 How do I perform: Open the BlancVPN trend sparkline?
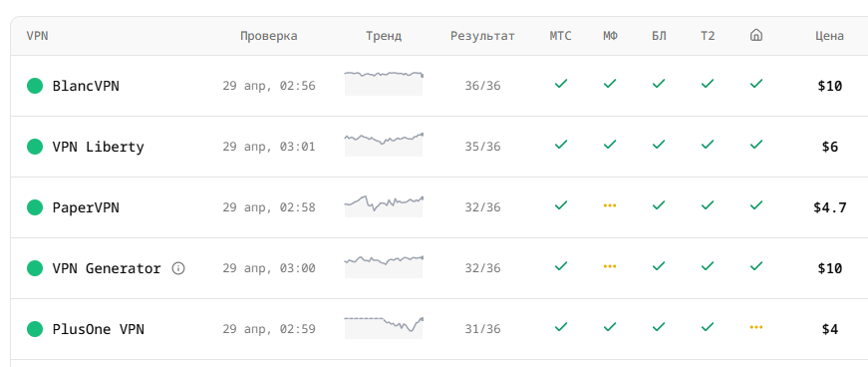click(x=384, y=83)
